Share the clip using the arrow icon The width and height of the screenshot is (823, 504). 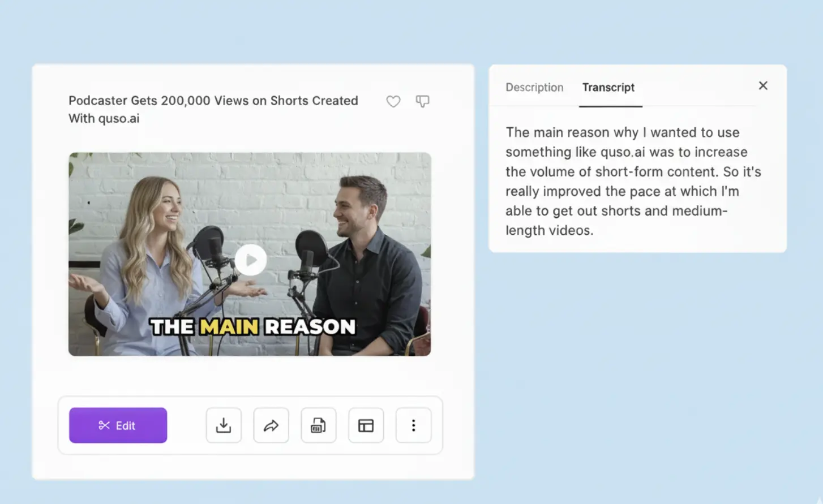click(x=271, y=425)
